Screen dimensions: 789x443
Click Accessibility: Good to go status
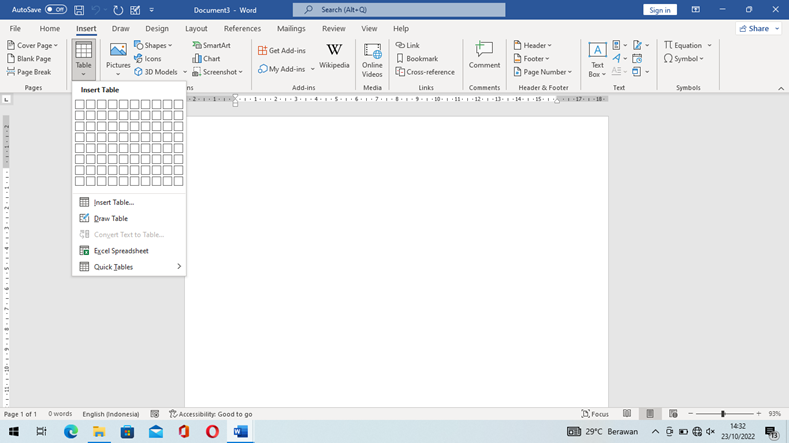[210, 414]
